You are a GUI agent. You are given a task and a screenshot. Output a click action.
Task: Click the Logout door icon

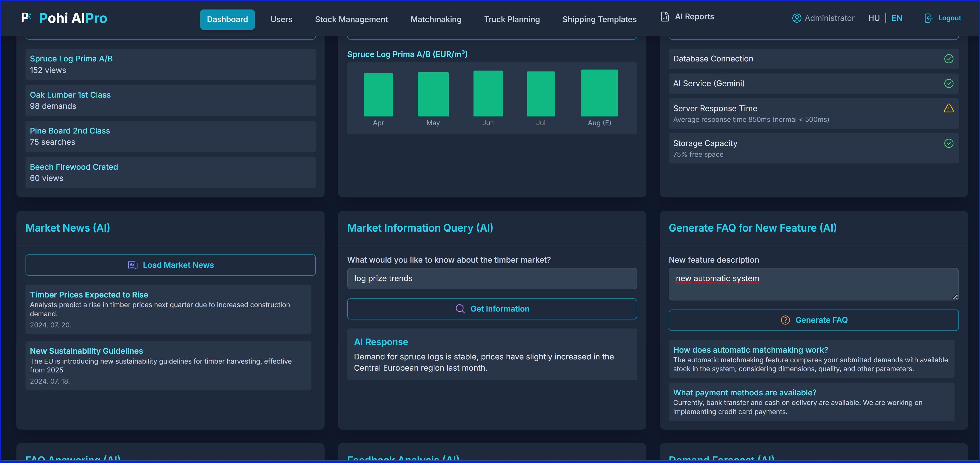click(x=928, y=18)
